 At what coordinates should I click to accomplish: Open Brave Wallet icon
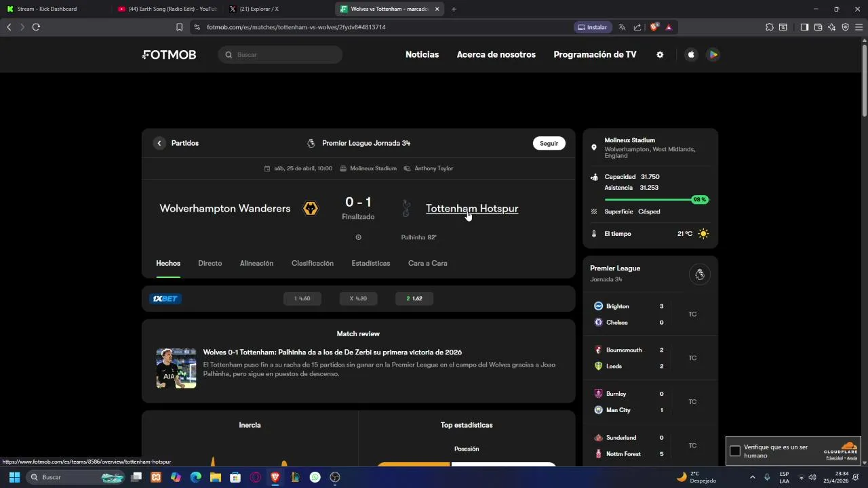tap(818, 27)
